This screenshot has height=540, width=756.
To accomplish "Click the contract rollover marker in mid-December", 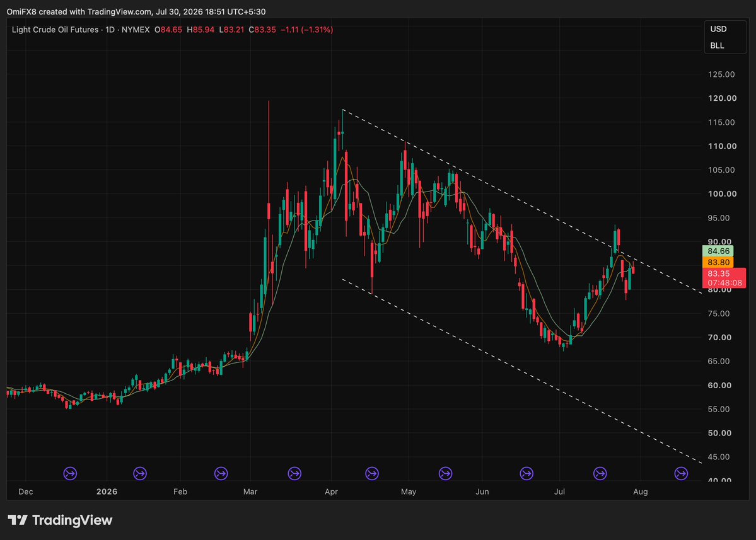I will 70,473.
